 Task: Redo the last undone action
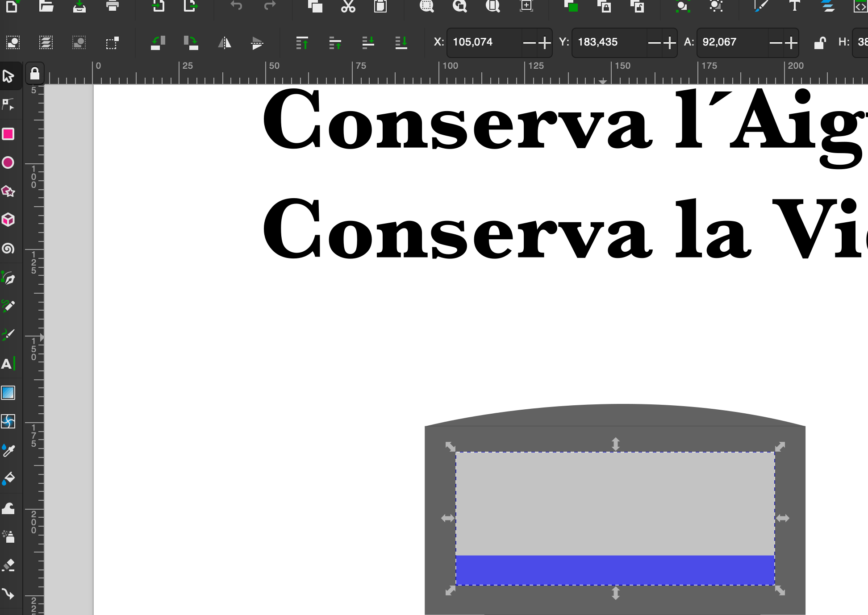(x=270, y=6)
